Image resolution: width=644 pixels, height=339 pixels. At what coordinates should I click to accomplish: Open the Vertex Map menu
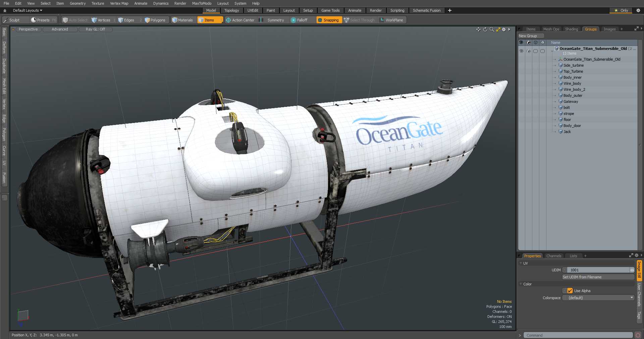point(119,3)
